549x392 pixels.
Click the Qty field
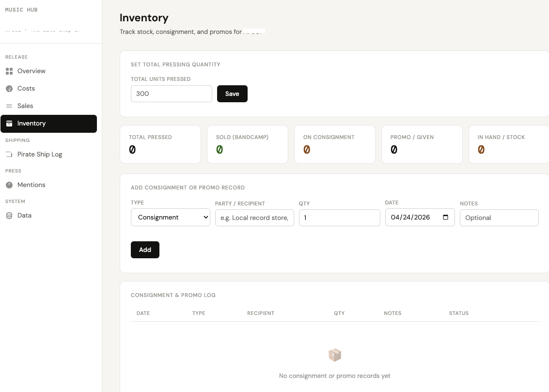[339, 218]
